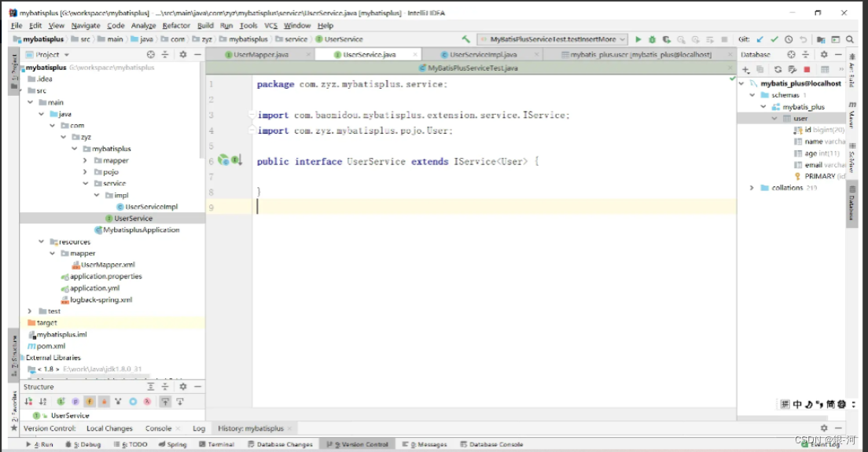Open the Terminal tool window

(x=216, y=444)
